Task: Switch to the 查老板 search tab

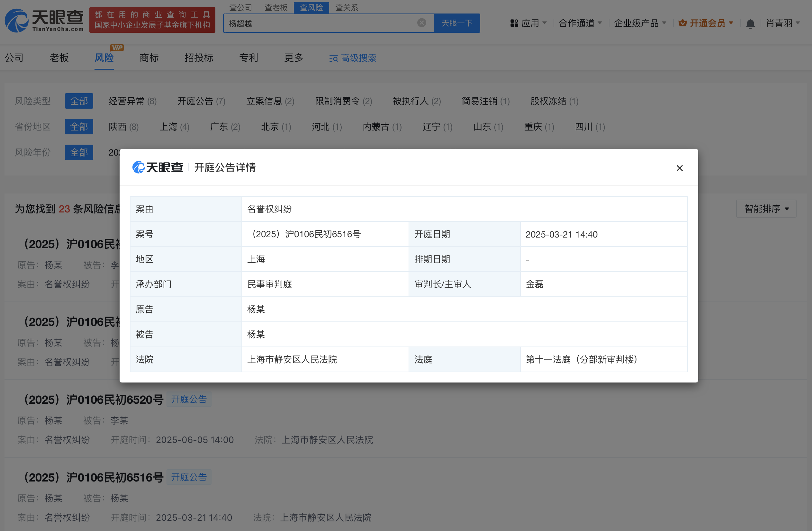Action: 276,7
